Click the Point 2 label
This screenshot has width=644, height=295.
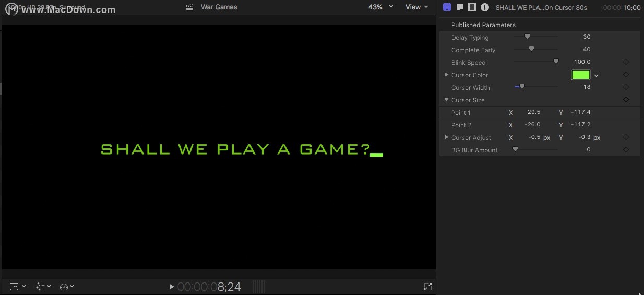click(x=461, y=125)
